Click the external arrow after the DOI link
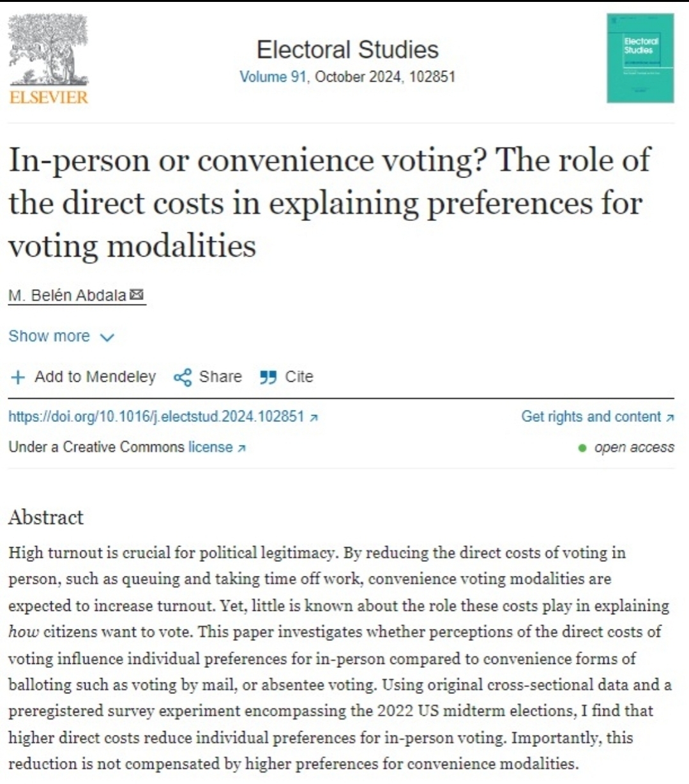This screenshot has width=689, height=784. tap(314, 418)
